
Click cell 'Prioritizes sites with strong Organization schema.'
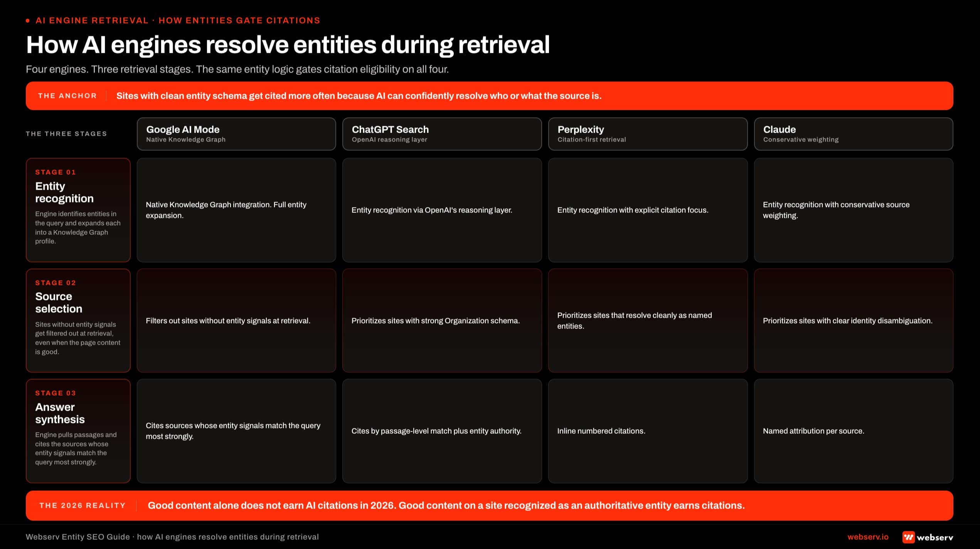[442, 321]
